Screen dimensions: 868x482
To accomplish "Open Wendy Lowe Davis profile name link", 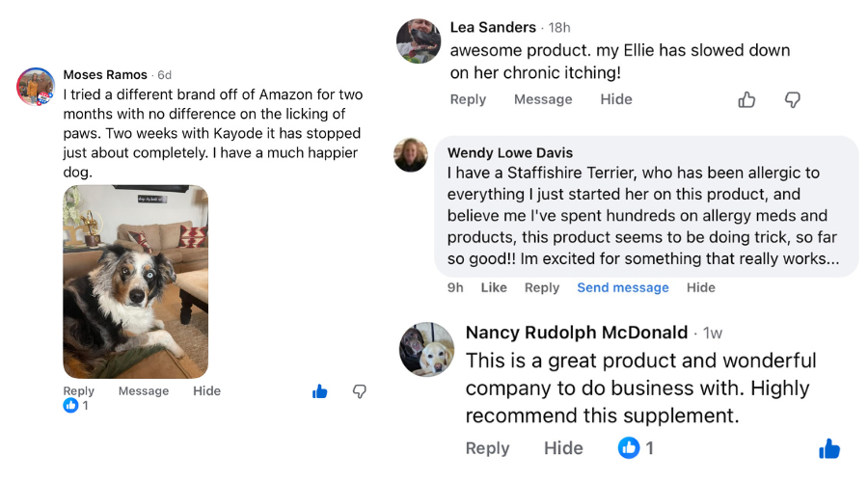I will coord(510,153).
